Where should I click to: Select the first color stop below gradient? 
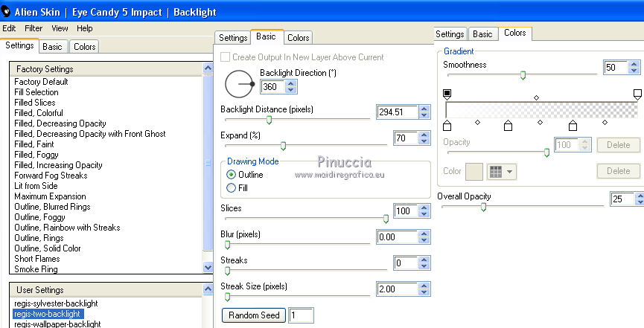447,125
